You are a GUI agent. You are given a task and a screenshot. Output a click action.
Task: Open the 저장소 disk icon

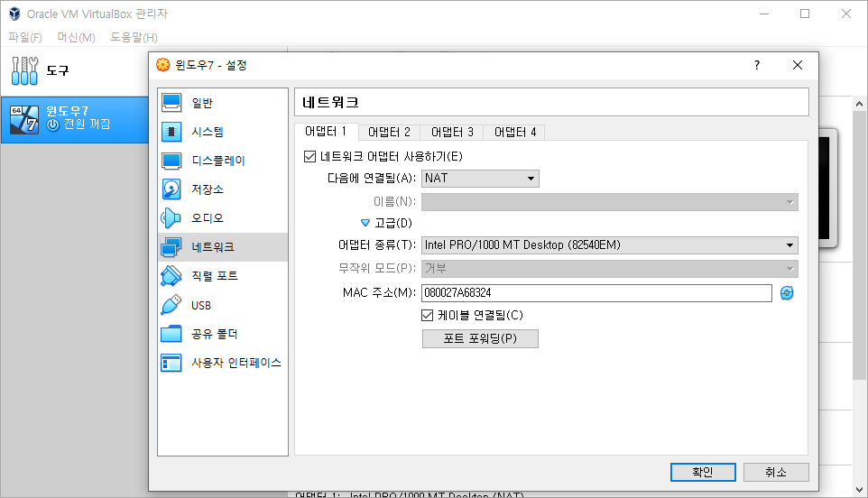(171, 189)
